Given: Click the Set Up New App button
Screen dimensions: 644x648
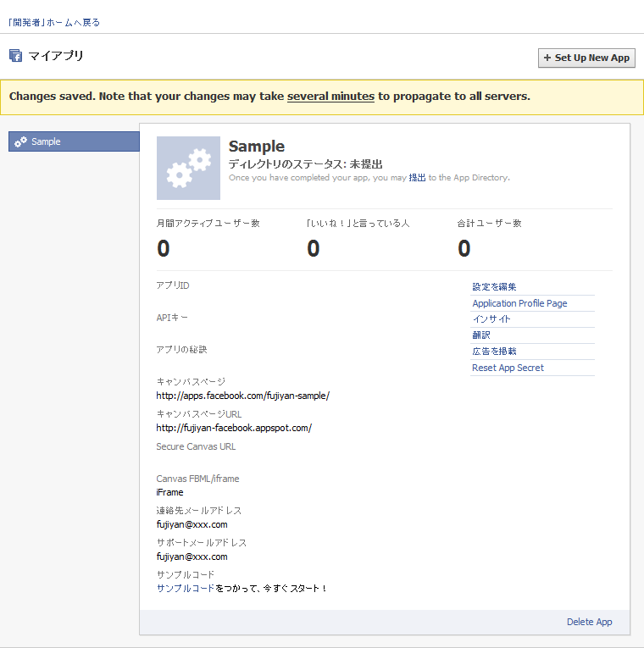Looking at the screenshot, I should (586, 58).
